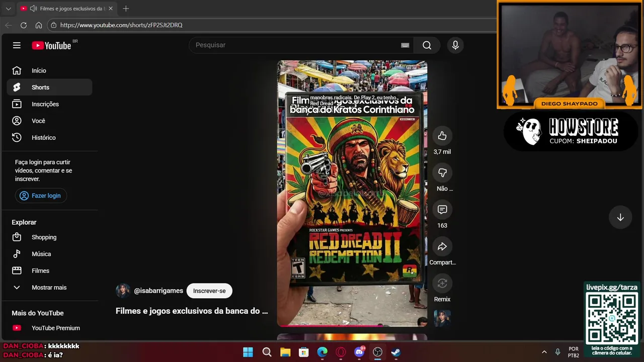Switch the POR PTB2 keyboard language
Screen dimensions: 644x362
tap(574, 352)
